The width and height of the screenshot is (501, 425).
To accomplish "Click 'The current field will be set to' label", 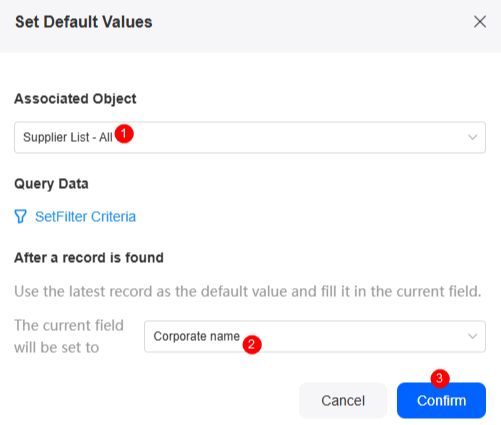I will coord(69,336).
